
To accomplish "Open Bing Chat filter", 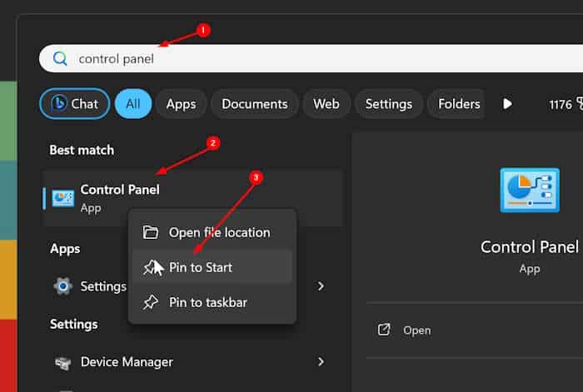I will click(75, 104).
